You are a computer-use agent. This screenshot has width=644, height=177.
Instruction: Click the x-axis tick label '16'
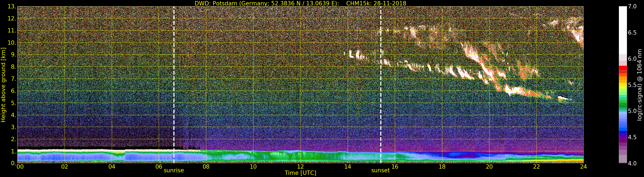pyautogui.click(x=395, y=167)
